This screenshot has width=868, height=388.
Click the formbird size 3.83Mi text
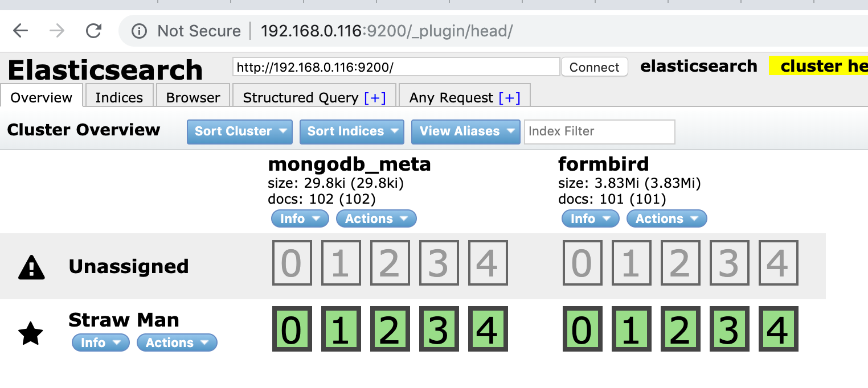629,183
